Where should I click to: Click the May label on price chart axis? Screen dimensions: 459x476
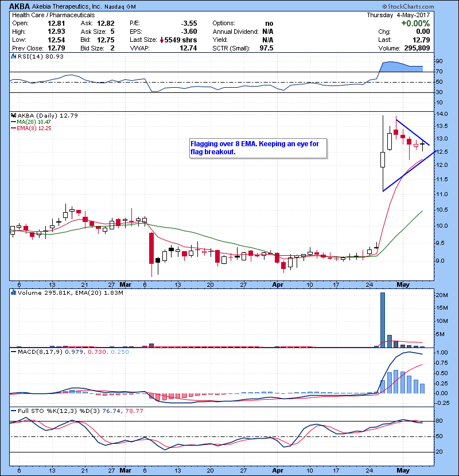(403, 285)
